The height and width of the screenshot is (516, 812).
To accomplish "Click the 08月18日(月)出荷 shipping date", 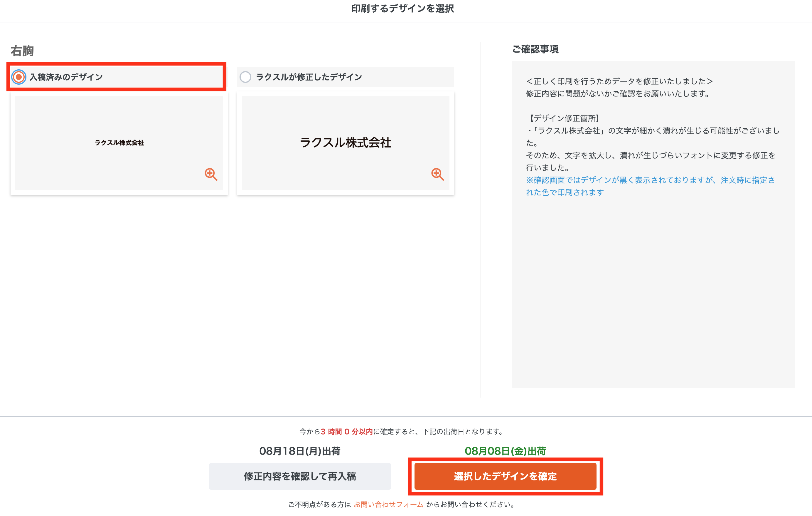I will click(x=300, y=451).
